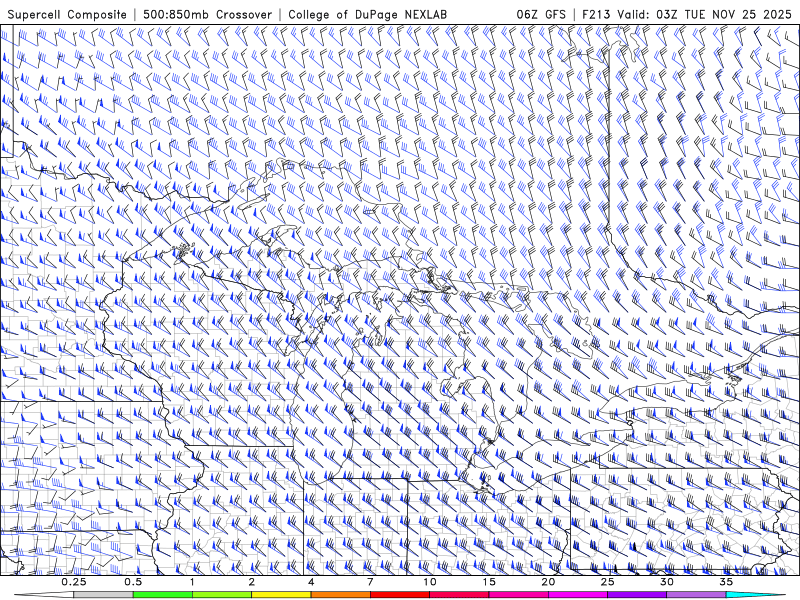Select the colorbar value label 30
Viewport: 800px width, 600px height.
pyautogui.click(x=667, y=582)
